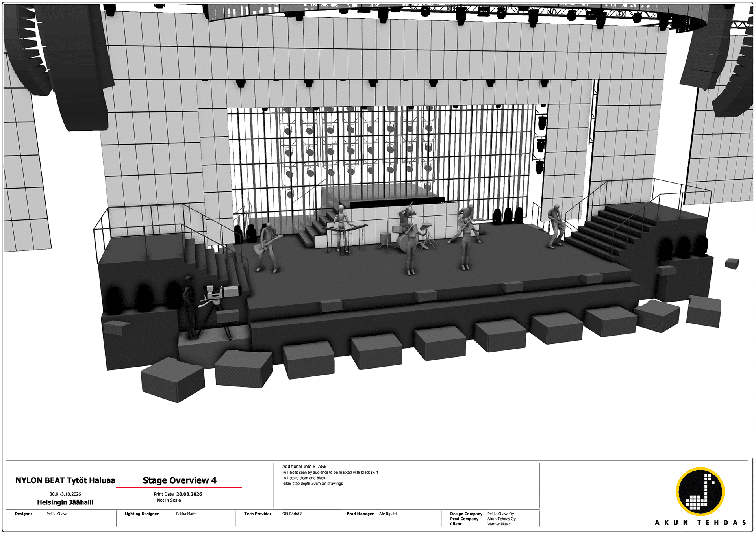756x534 pixels.
Task: Click the 'Stair step depth 30cm' note
Action: pyautogui.click(x=312, y=484)
